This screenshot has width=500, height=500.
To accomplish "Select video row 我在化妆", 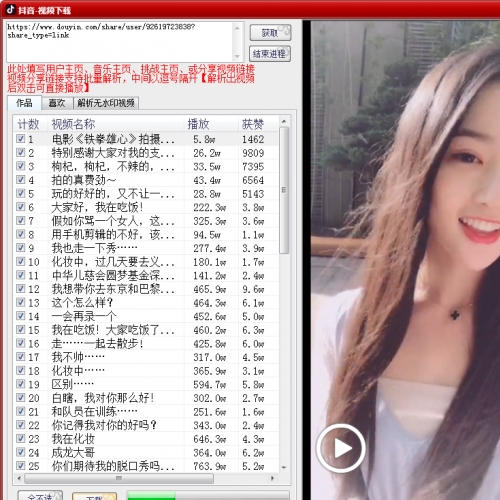I will click(146, 438).
